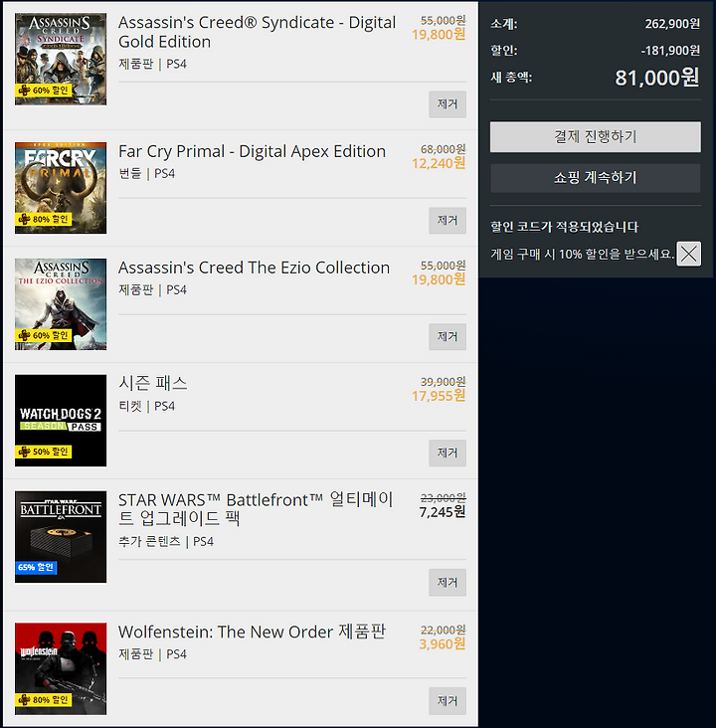The height and width of the screenshot is (728, 716).
Task: Remove Far Cry Primal Apex Edition from cart
Action: pyautogui.click(x=447, y=221)
